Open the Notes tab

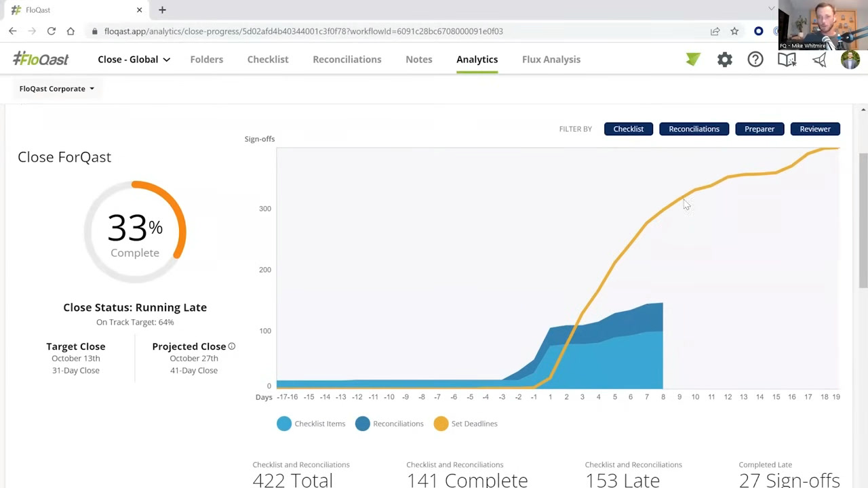(x=419, y=60)
